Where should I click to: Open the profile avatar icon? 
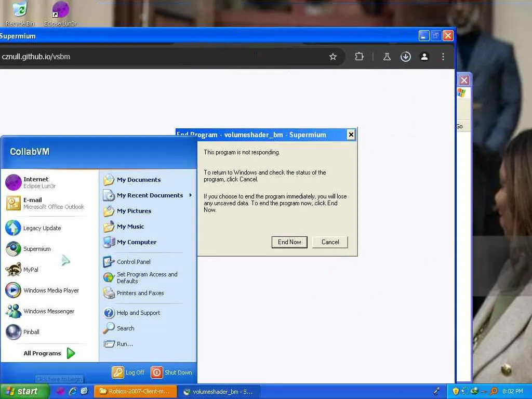[x=424, y=57]
